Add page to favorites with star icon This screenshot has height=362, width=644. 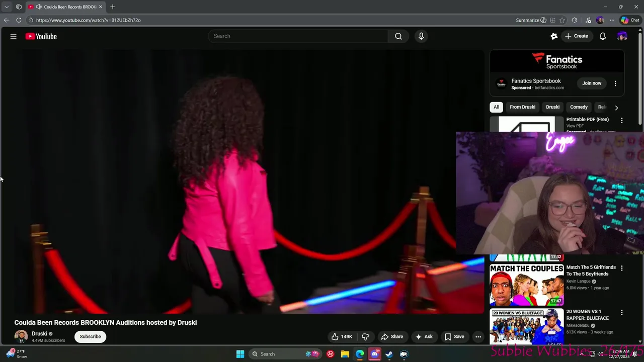[x=562, y=20]
